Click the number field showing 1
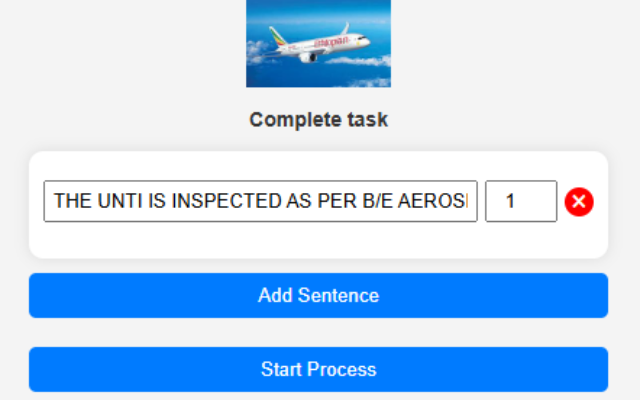 tap(520, 201)
